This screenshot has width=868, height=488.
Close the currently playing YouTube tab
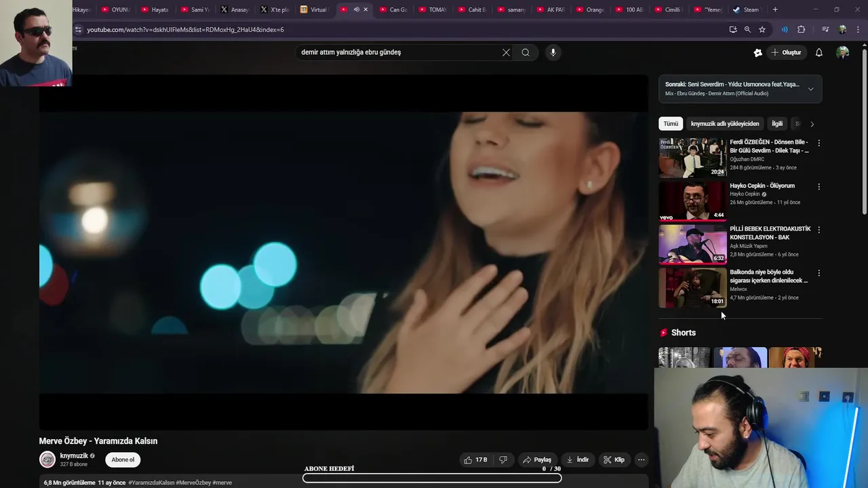pos(366,9)
